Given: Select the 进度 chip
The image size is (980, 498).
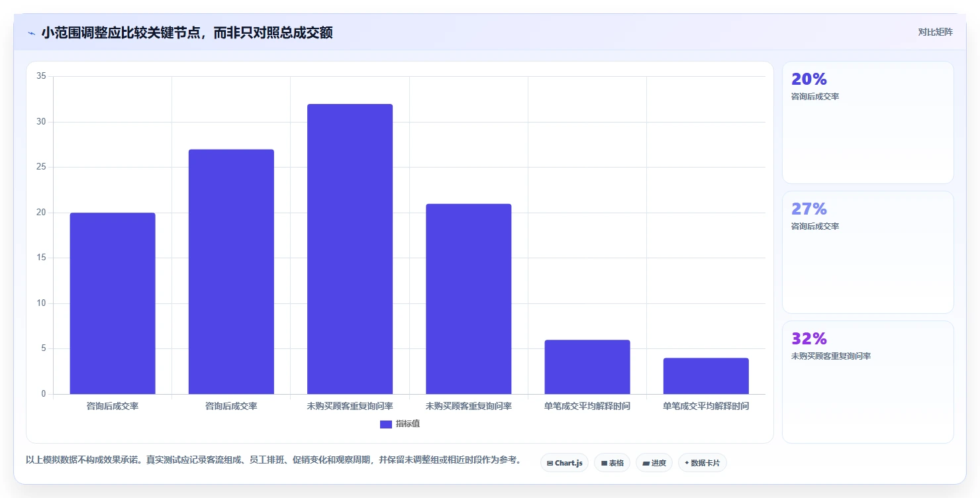Looking at the screenshot, I should pos(654,463).
